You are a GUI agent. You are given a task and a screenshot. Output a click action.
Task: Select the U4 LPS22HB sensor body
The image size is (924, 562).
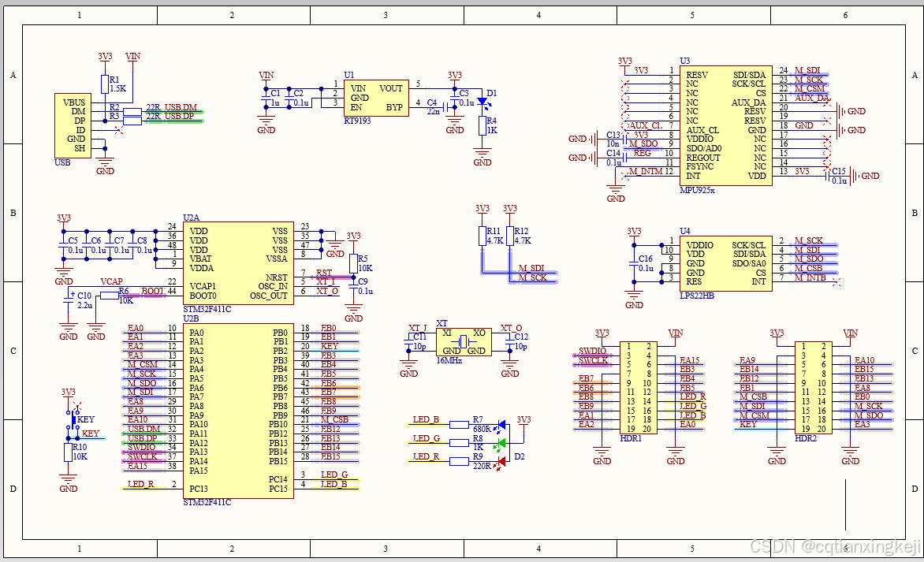725,263
